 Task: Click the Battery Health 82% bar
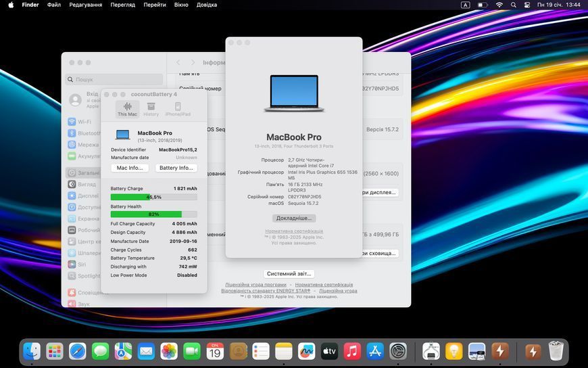pos(153,214)
